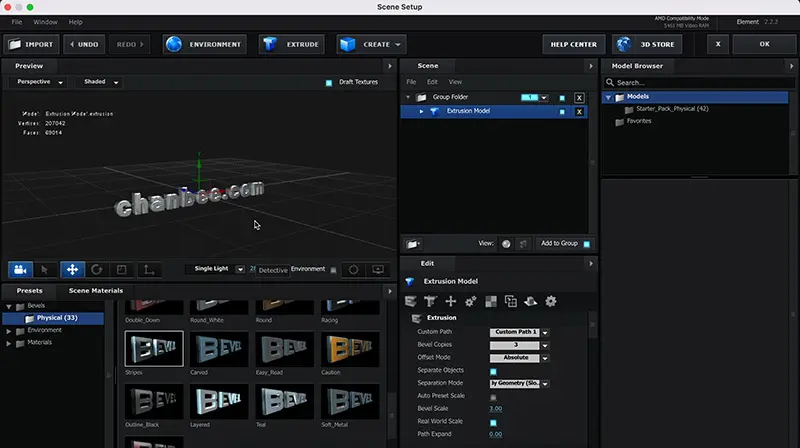
Task: Select the arrow selection tool in Preview
Action: point(45,269)
